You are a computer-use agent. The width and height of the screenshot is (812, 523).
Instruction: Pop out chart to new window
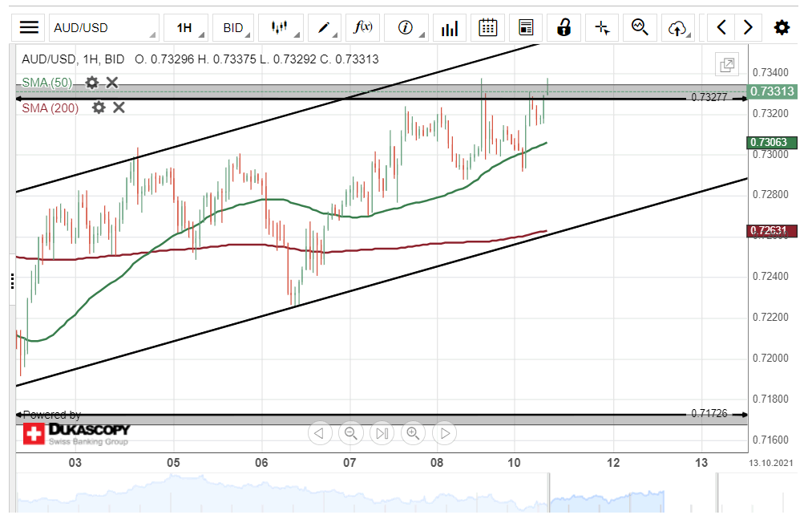coord(727,65)
